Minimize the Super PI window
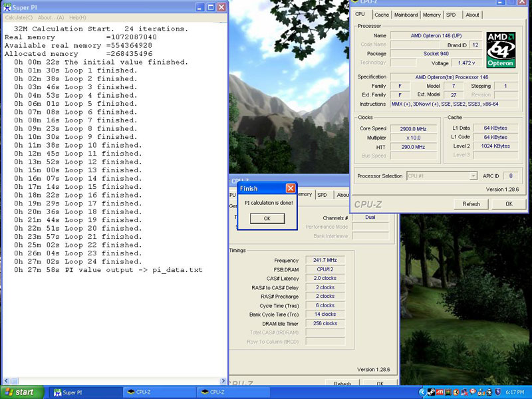 (200, 7)
